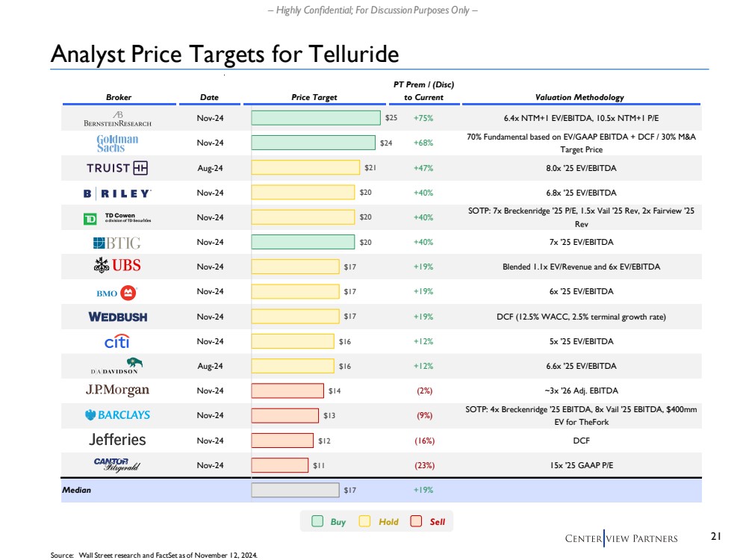Click the Goldman Sachs logo
Viewport: 746px width, 560px height.
tap(118, 143)
